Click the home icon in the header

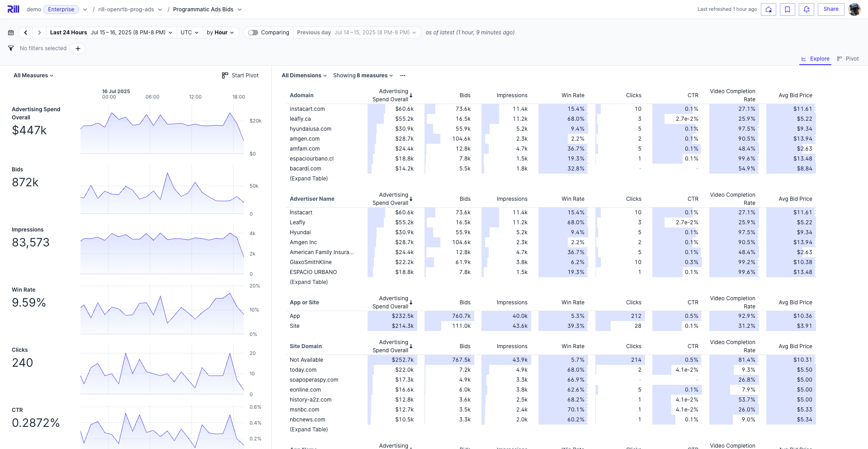click(x=768, y=9)
